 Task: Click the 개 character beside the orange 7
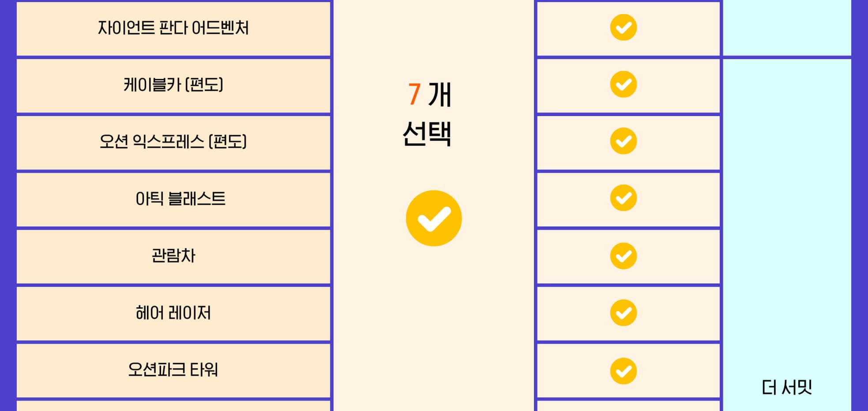(x=440, y=95)
